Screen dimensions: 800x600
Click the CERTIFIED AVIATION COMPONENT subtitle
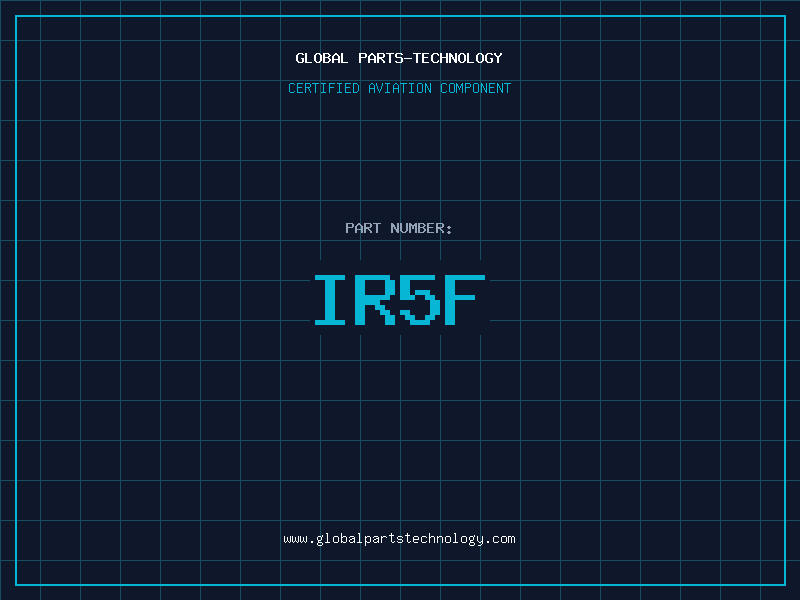399,88
